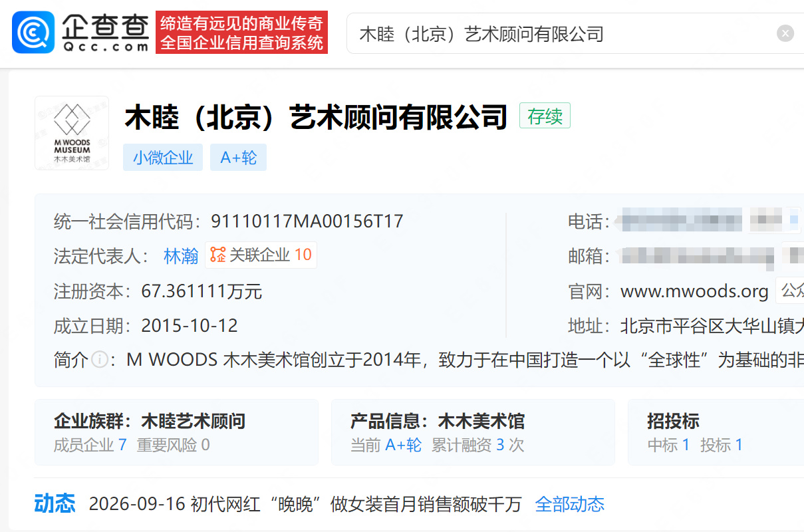Select the A+轮 tag under the company name
The width and height of the screenshot is (804, 532).
click(x=239, y=158)
